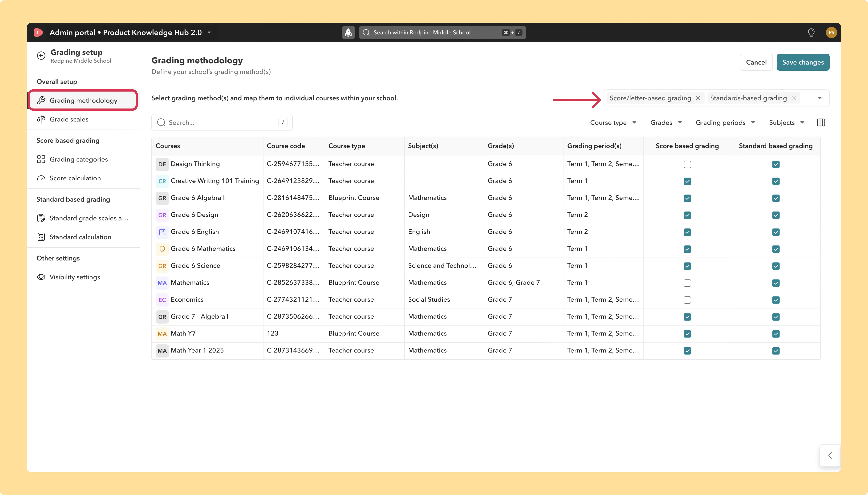The width and height of the screenshot is (868, 495).
Task: Click the Grade 6 Algebra I GR icon
Action: 162,198
